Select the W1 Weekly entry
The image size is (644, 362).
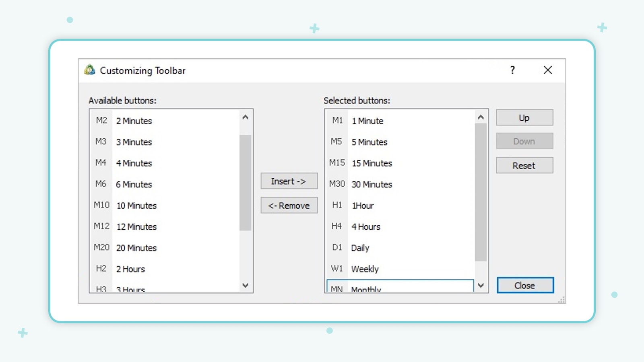400,269
